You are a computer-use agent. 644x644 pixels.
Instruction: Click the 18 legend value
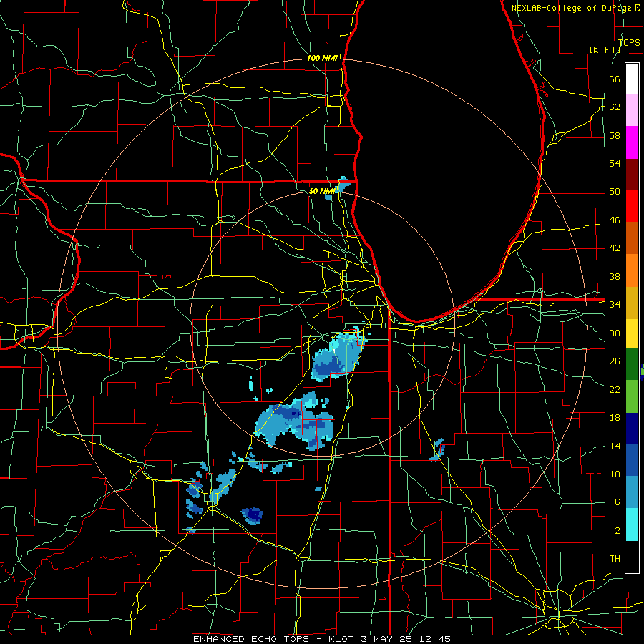615,418
